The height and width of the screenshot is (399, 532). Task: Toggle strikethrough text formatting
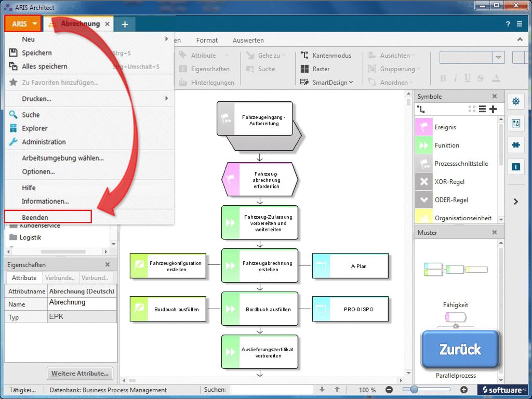click(481, 78)
